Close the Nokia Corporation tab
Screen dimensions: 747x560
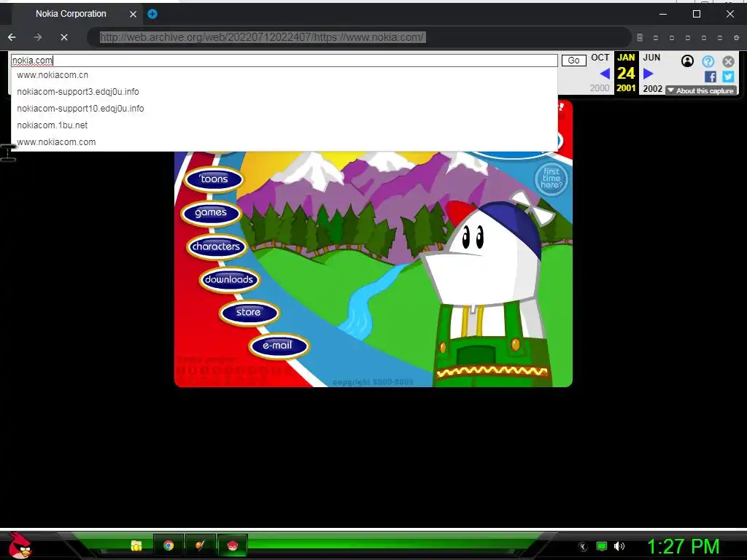(133, 14)
